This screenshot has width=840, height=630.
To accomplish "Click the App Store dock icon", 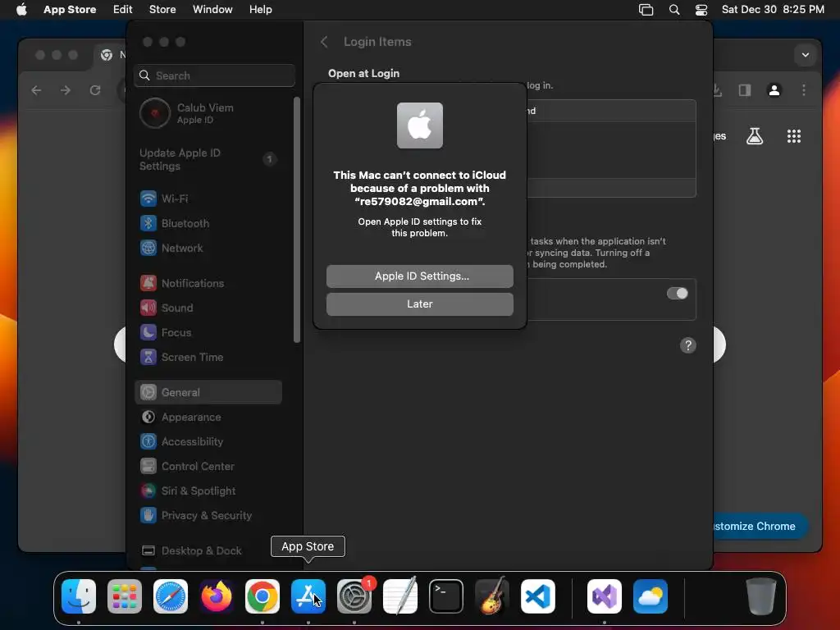I will click(x=308, y=596).
